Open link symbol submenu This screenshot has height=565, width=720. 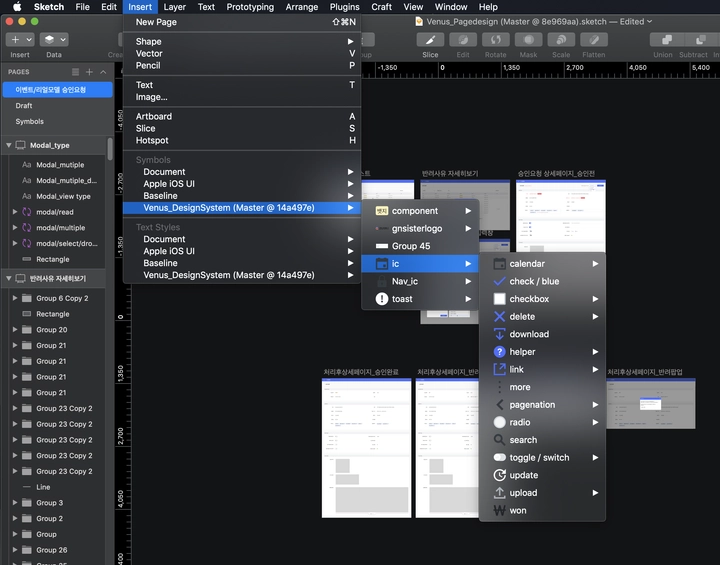point(542,369)
